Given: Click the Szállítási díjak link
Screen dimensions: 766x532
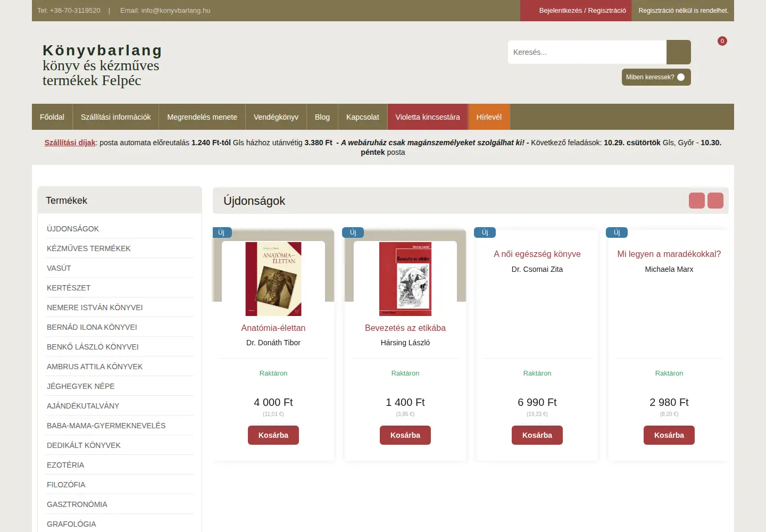Looking at the screenshot, I should 70,143.
